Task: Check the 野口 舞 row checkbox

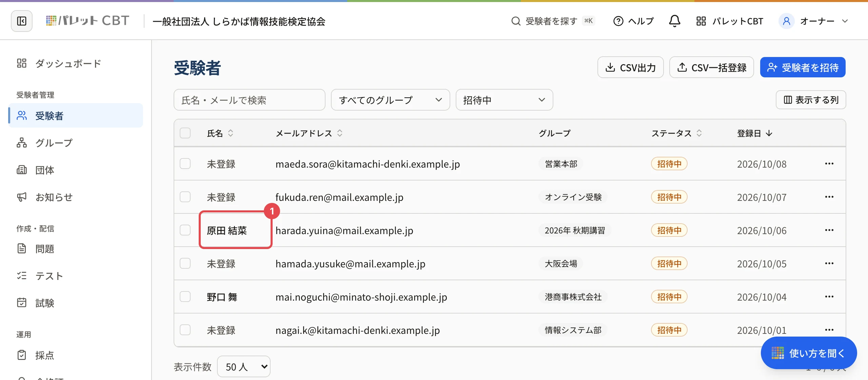Action: point(185,297)
